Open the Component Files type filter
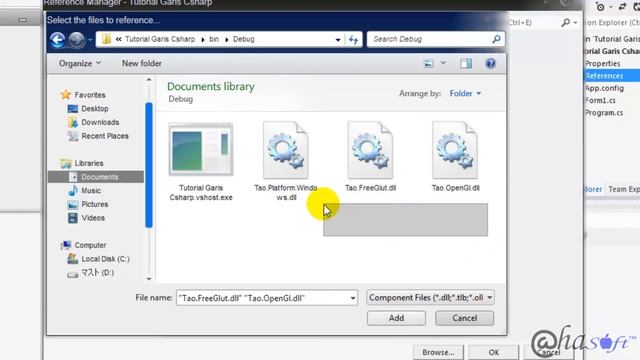640x360 pixels. [431, 298]
